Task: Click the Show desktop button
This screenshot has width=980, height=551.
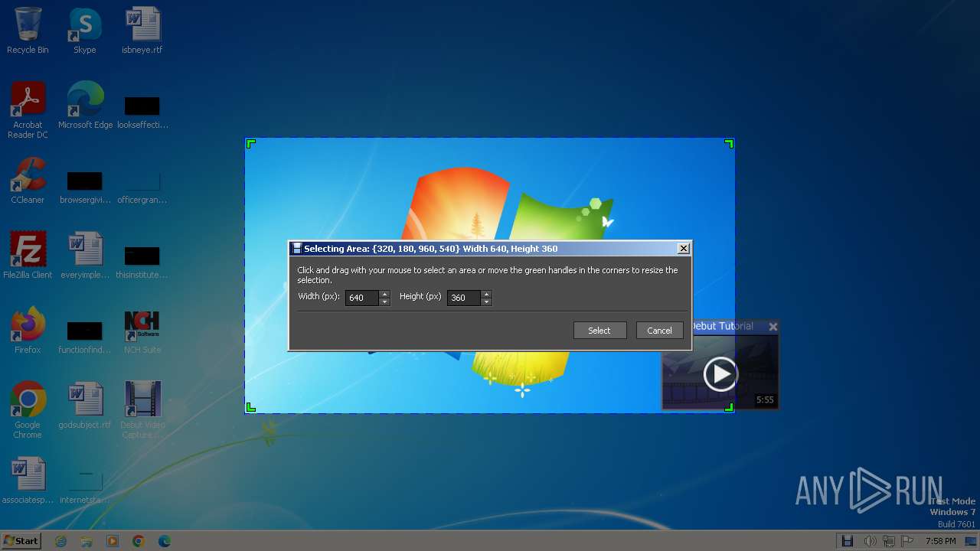Action: (972, 541)
